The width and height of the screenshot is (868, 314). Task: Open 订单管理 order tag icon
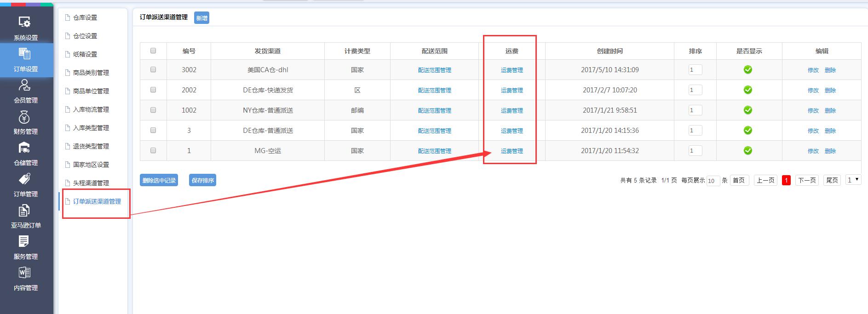tap(25, 184)
